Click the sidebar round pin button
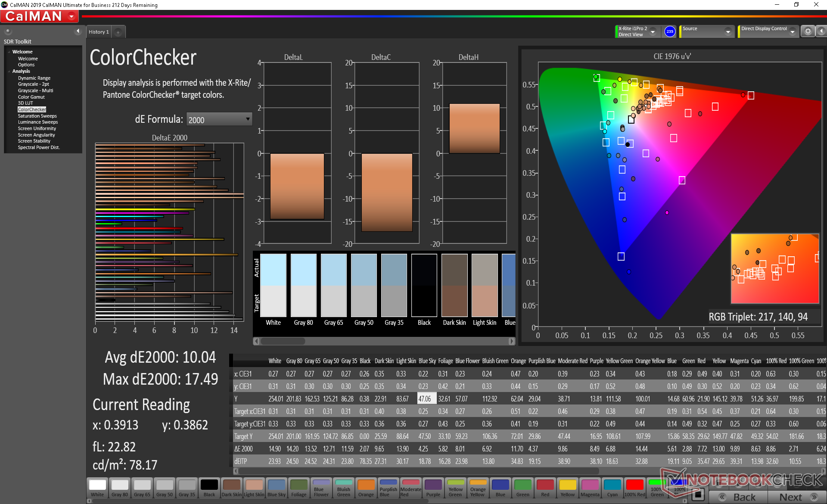The height and width of the screenshot is (504, 827). coord(8,31)
